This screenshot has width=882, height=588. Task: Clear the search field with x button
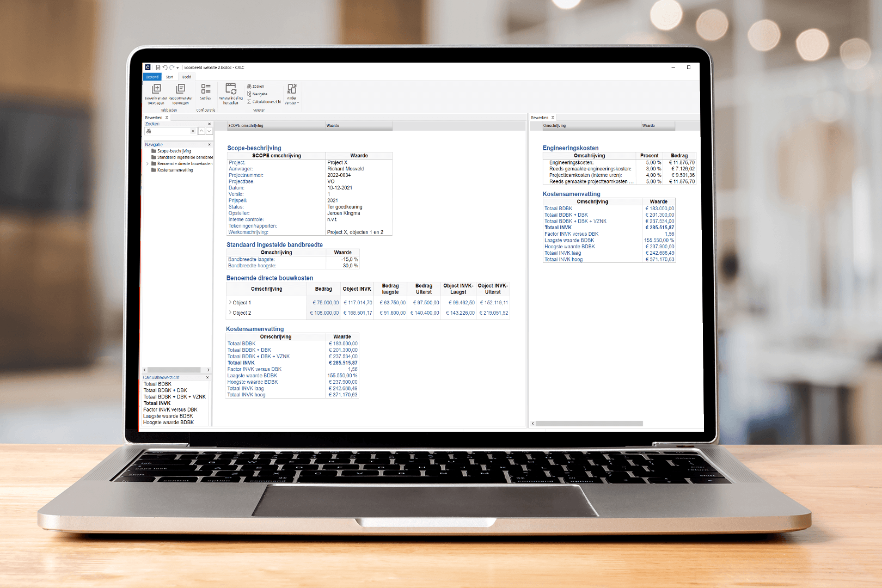[x=192, y=131]
